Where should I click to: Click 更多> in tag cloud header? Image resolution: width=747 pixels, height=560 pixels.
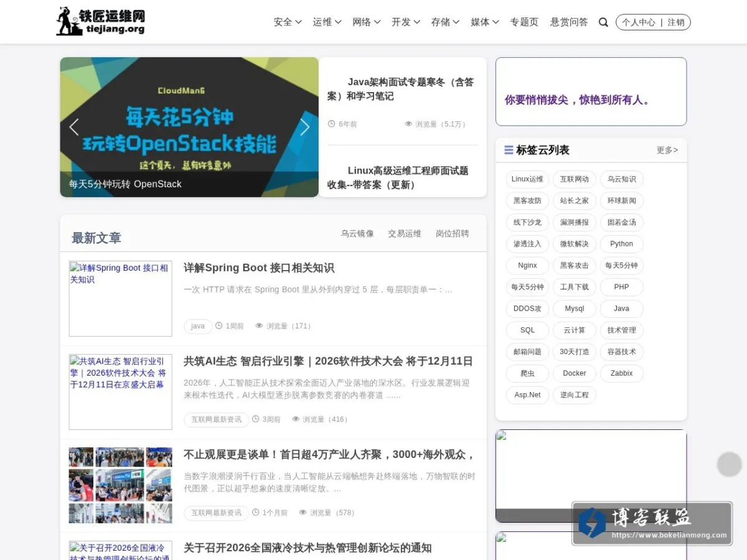tap(667, 150)
